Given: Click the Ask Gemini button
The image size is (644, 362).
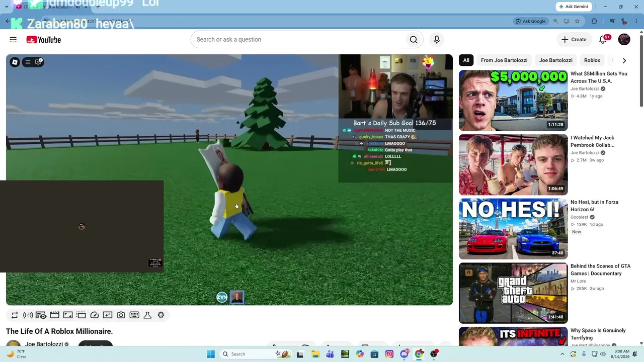Looking at the screenshot, I should tap(573, 7).
